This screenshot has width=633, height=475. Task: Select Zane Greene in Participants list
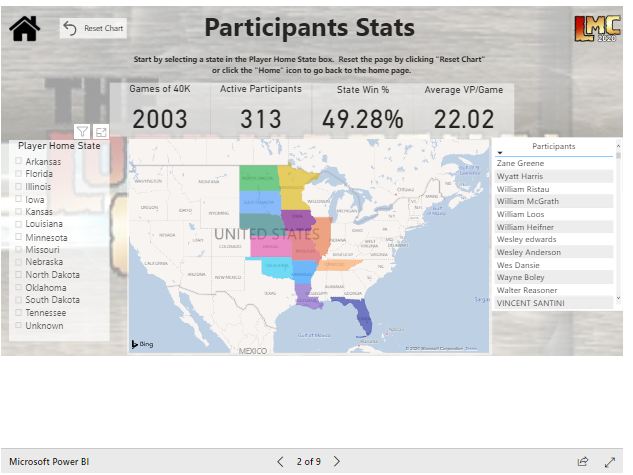click(521, 163)
